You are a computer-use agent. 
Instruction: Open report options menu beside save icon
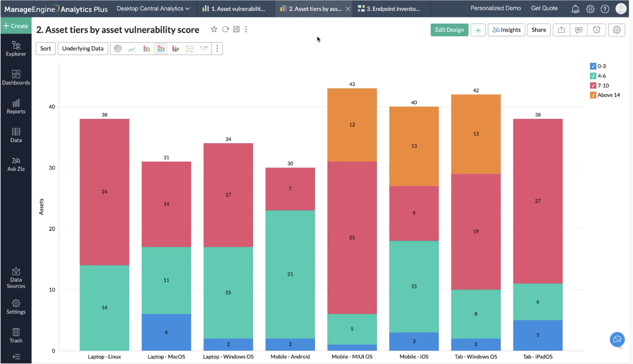246,29
